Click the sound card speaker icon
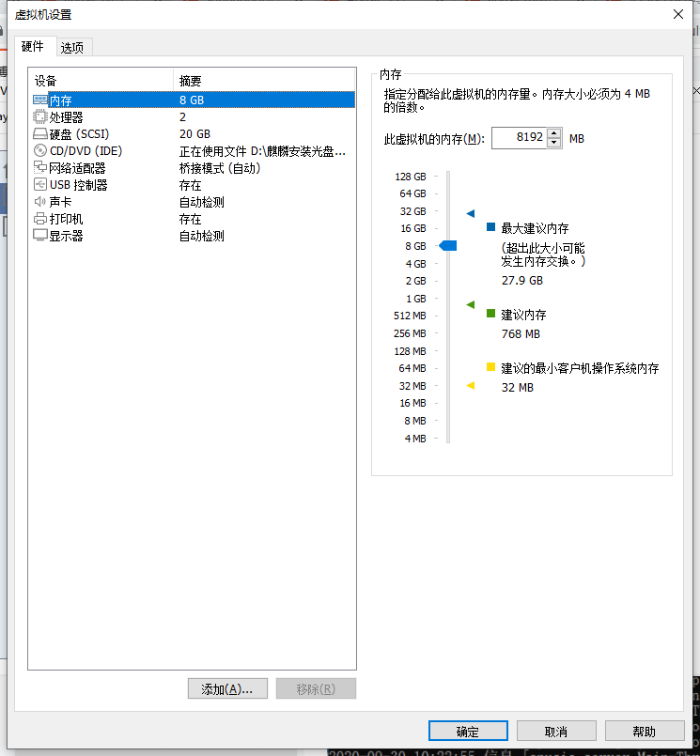The image size is (700, 756). [x=39, y=202]
